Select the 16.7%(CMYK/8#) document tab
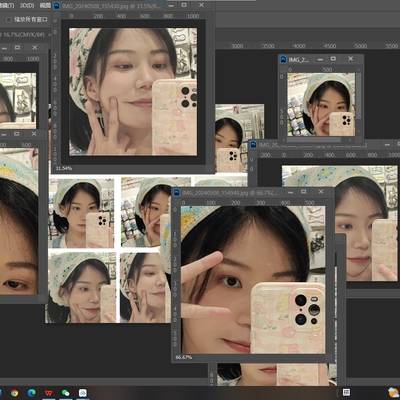 tap(23, 34)
